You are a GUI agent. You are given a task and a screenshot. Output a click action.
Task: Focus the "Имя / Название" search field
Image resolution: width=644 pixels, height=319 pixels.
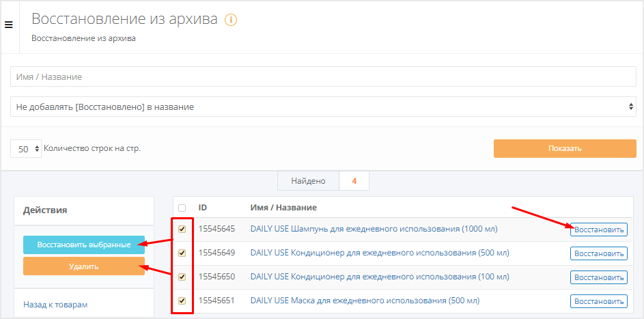[x=323, y=77]
